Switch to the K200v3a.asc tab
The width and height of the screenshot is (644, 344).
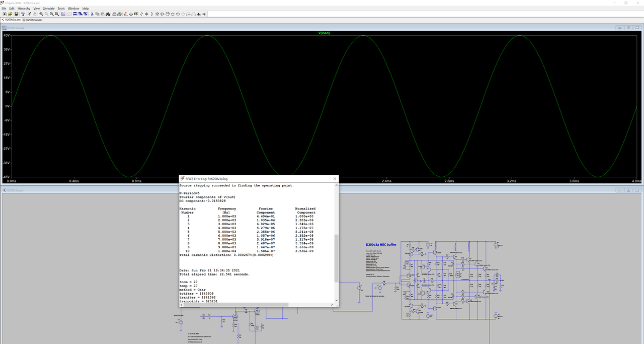pos(11,20)
